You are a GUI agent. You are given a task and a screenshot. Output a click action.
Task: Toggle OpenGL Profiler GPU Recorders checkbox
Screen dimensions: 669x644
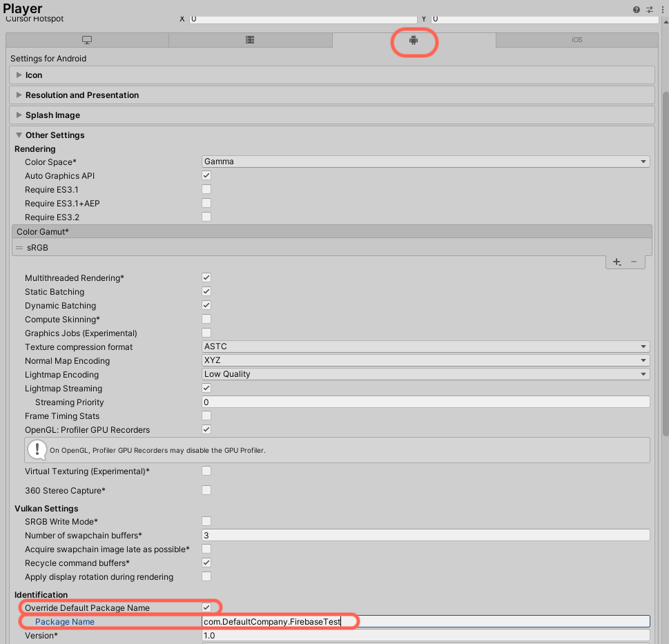[x=206, y=429]
